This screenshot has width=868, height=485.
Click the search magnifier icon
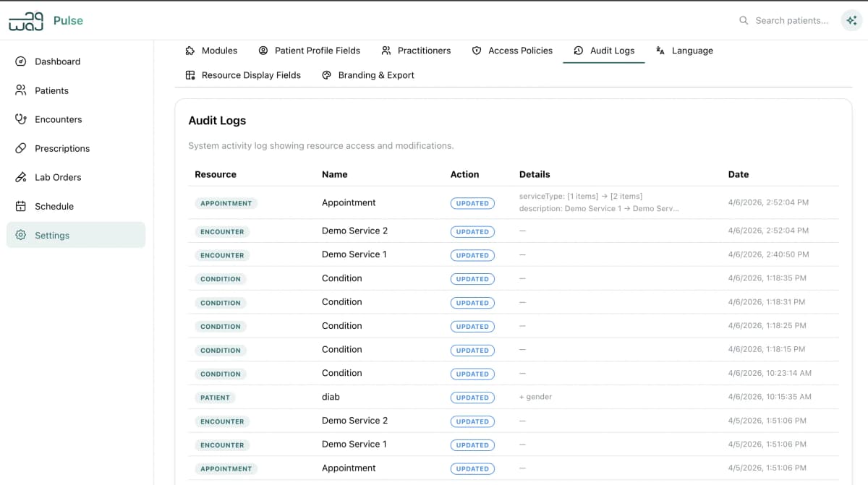[744, 20]
